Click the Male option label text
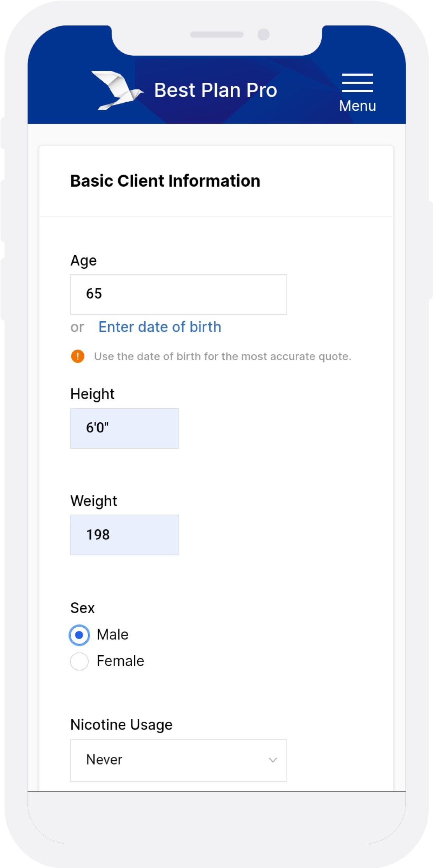This screenshot has width=433, height=868. (112, 635)
